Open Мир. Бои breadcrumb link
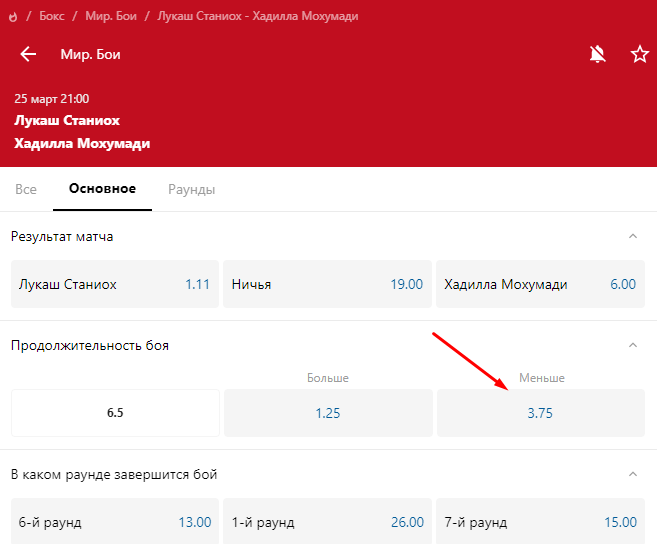This screenshot has height=544, width=657. [111, 16]
